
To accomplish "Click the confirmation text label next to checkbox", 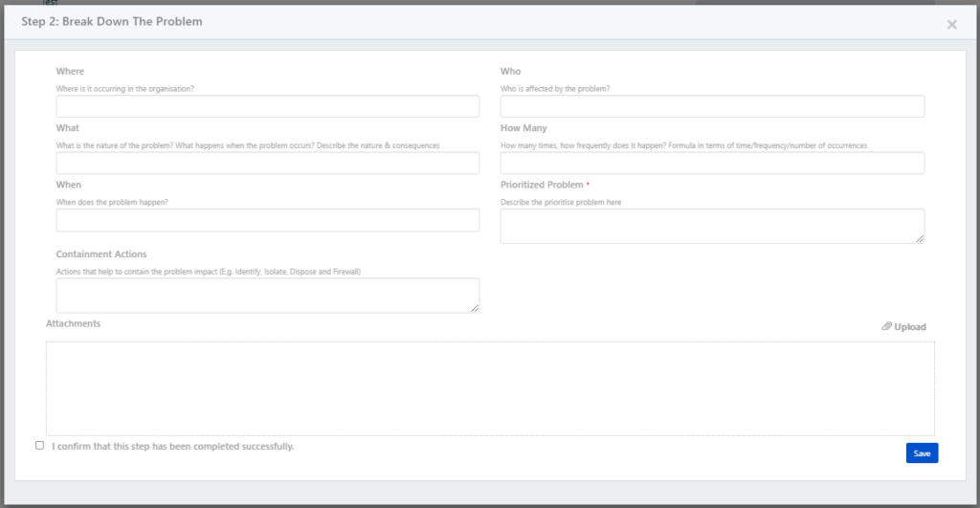I will coord(173,446).
